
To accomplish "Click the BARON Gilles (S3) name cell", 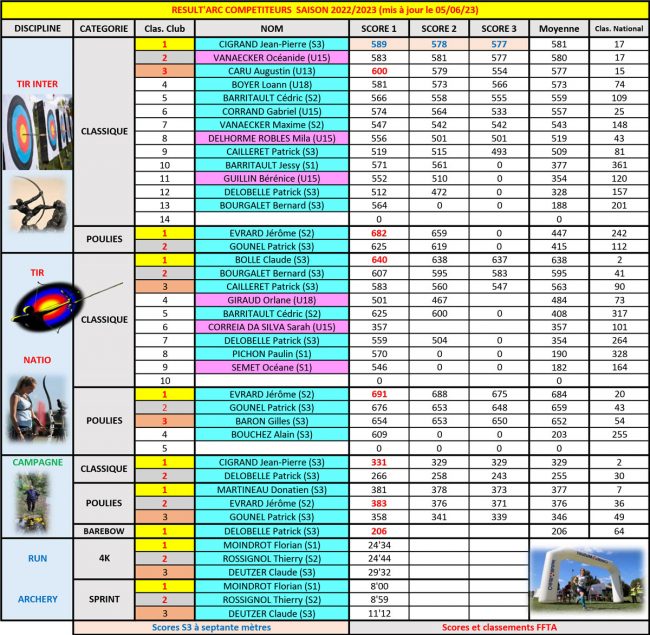I will 272,421.
